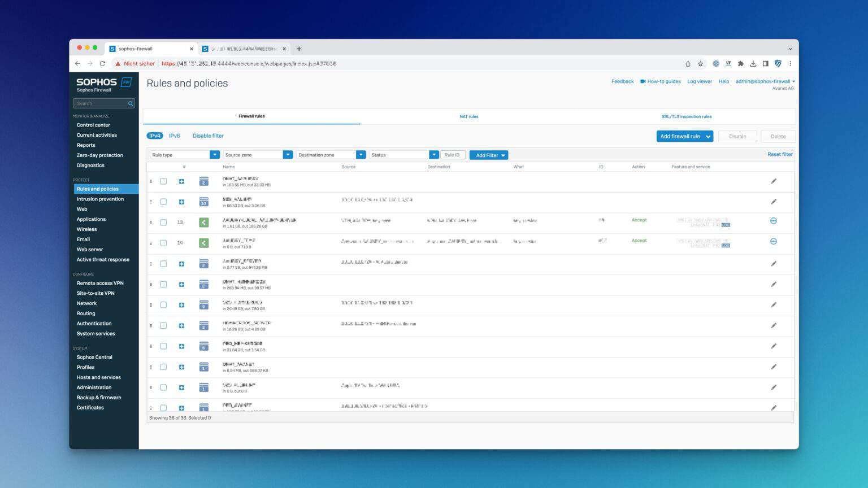Select the checkbox beside rule 14

coord(164,242)
